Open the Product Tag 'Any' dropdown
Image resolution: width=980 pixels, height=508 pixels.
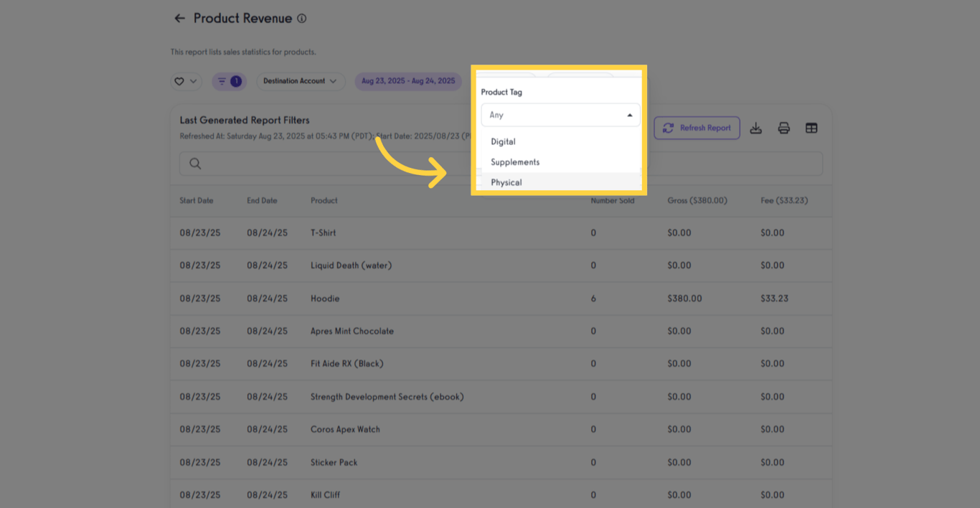pos(560,115)
